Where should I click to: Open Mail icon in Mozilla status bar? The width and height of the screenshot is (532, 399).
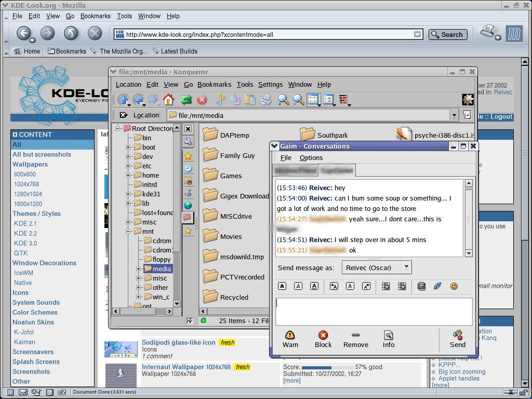[x=23, y=392]
